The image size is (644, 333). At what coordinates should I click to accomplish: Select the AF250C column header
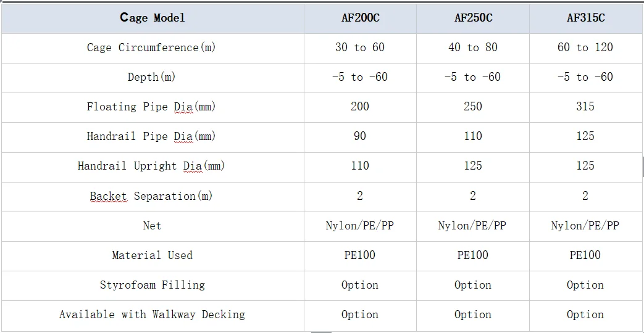pos(473,18)
